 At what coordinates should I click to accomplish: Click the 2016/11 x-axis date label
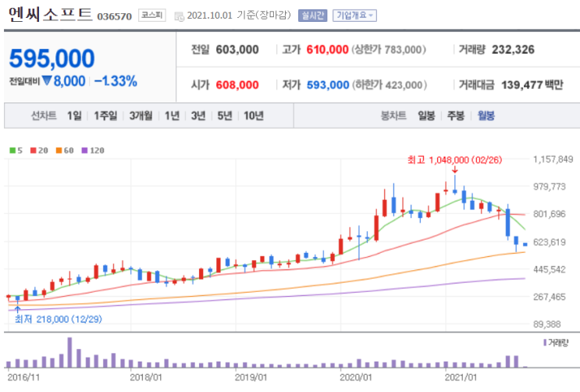23,378
